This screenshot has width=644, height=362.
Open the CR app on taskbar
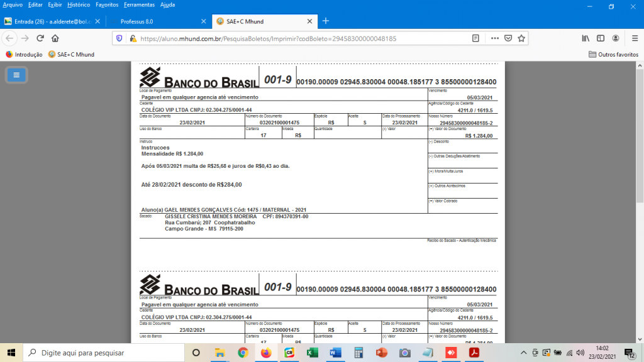[289, 353]
